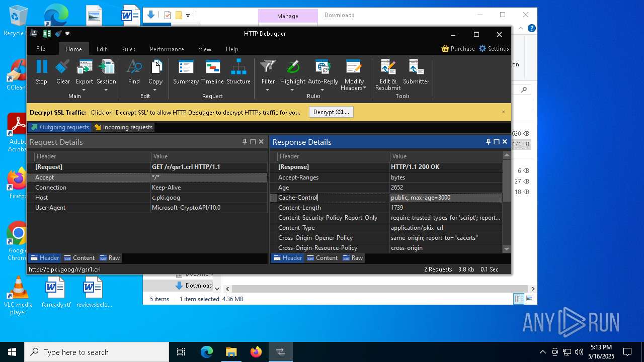644x362 pixels.
Task: Maximize the Response Details panel
Action: (x=497, y=142)
